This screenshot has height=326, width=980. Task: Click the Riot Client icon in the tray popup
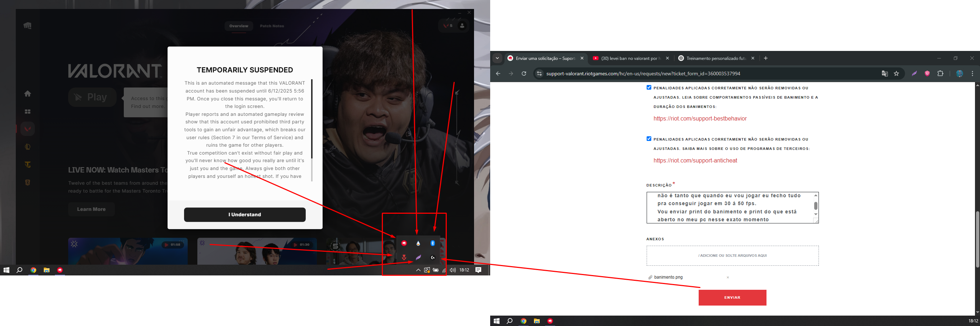pyautogui.click(x=404, y=243)
